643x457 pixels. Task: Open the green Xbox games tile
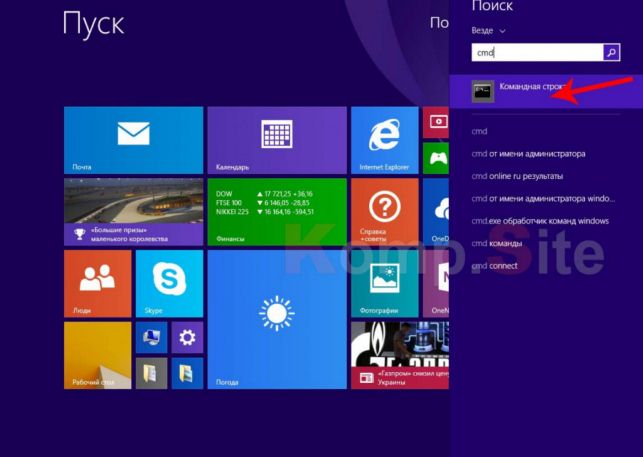point(436,158)
